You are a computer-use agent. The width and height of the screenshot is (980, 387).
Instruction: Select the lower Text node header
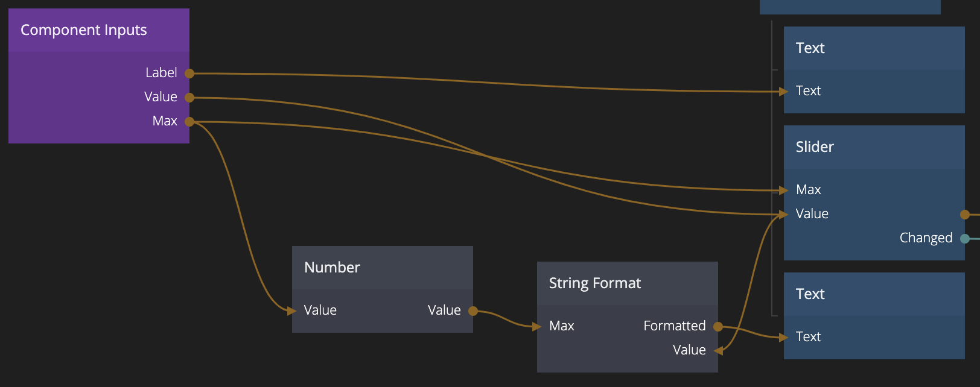[810, 294]
